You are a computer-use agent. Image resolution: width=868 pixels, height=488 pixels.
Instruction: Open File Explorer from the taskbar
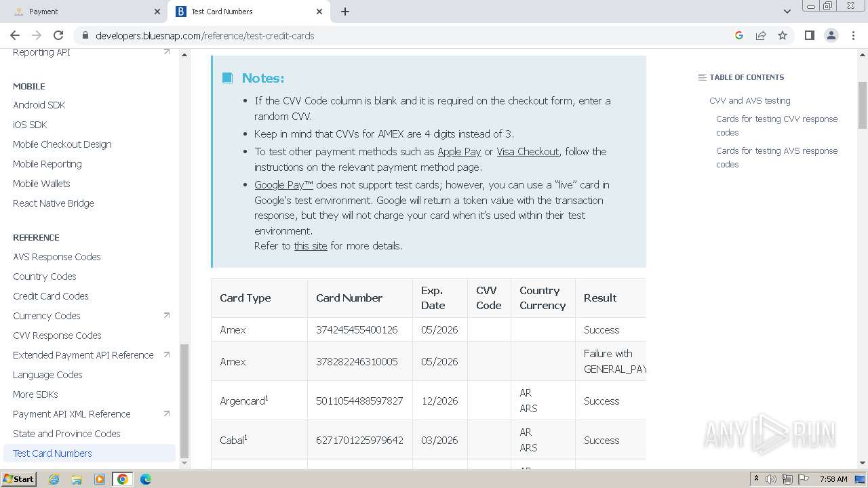coord(77,479)
